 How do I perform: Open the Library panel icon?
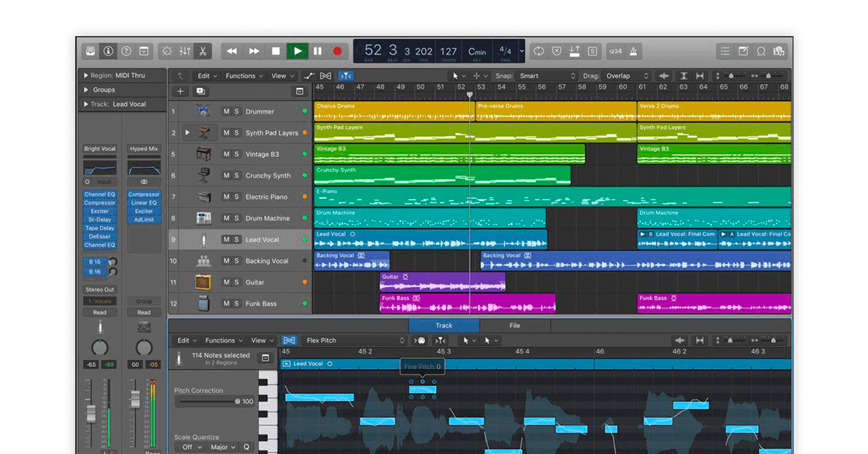click(x=90, y=51)
